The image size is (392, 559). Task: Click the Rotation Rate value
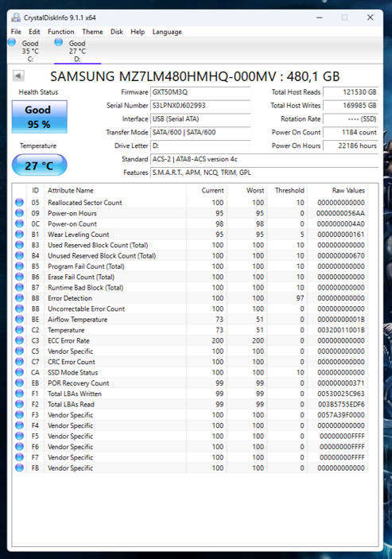[x=351, y=118]
